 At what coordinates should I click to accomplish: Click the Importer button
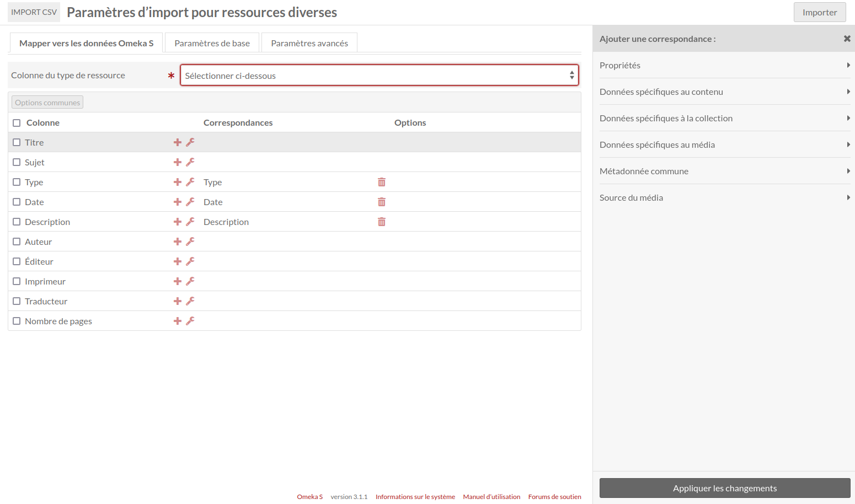(x=820, y=12)
